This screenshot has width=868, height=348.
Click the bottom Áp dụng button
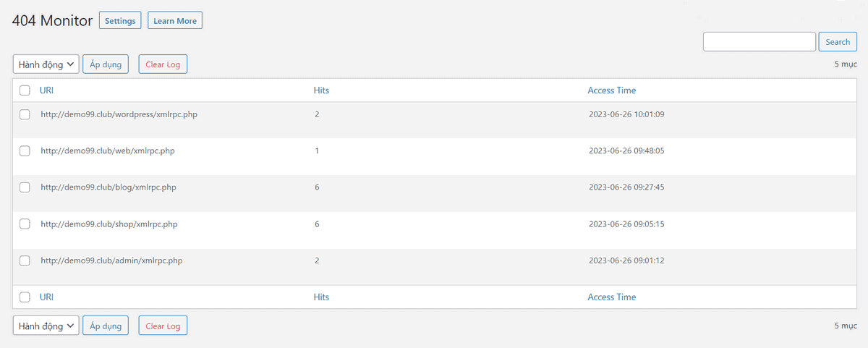tap(106, 326)
